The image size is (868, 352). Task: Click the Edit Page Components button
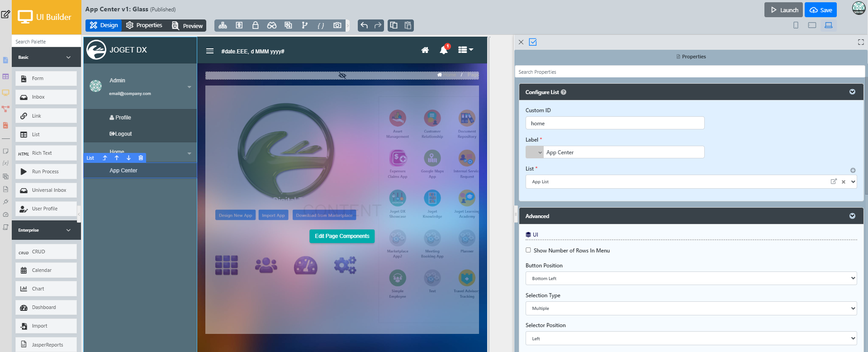pos(342,236)
